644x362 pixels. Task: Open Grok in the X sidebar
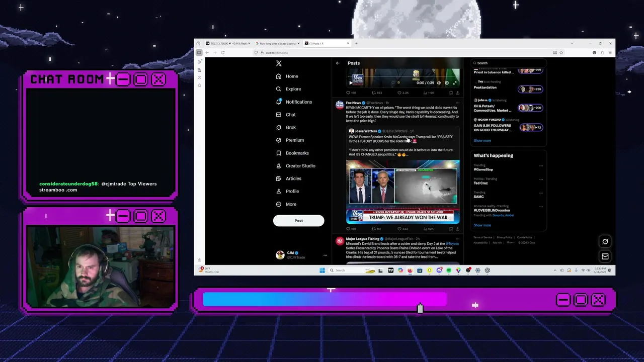click(x=286, y=128)
